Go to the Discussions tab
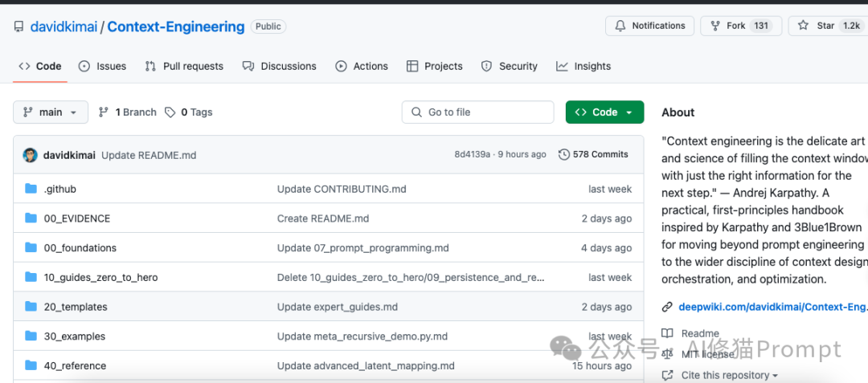This screenshot has width=868, height=383. click(280, 67)
